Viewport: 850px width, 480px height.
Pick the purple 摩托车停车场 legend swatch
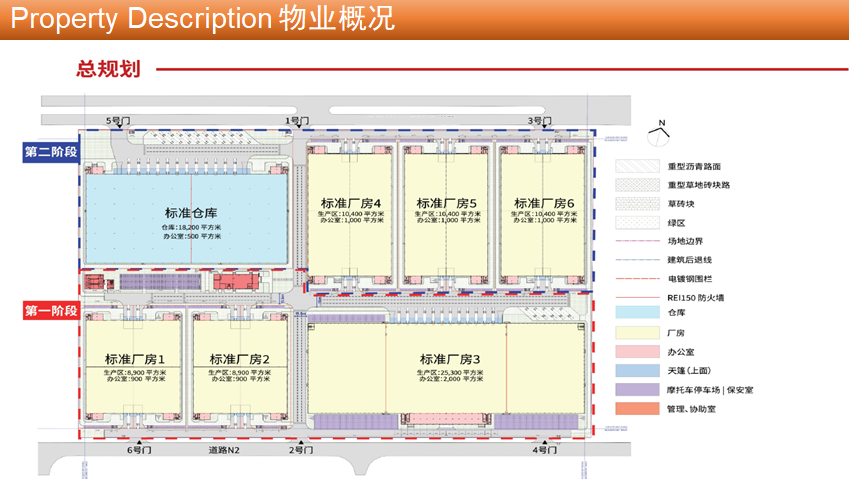point(634,389)
